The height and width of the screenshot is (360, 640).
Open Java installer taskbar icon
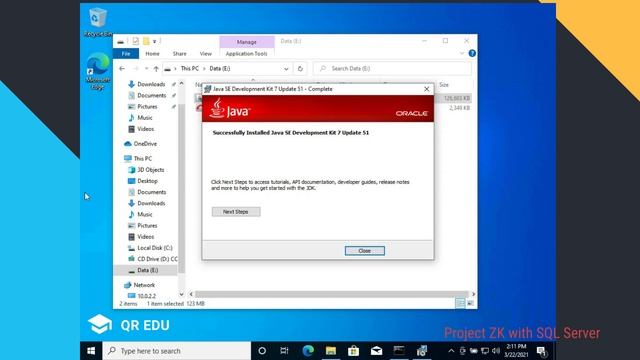click(422, 351)
